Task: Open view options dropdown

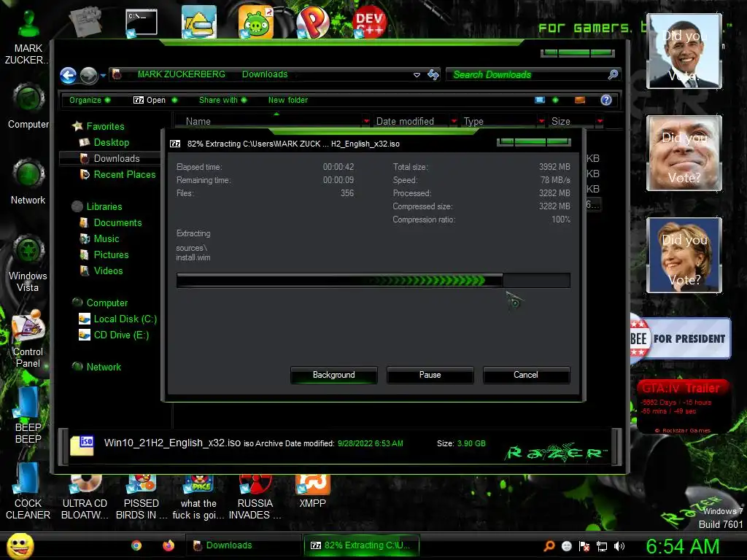Action: pyautogui.click(x=555, y=100)
